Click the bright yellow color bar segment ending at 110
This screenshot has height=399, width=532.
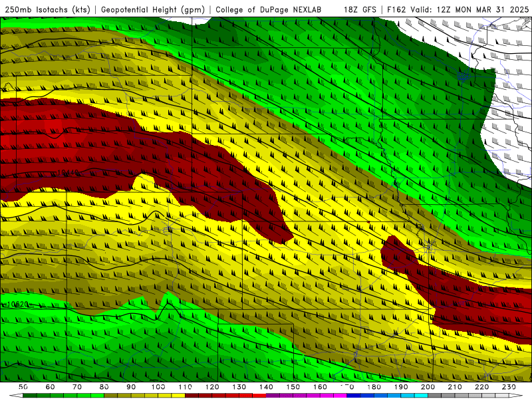tap(178, 396)
